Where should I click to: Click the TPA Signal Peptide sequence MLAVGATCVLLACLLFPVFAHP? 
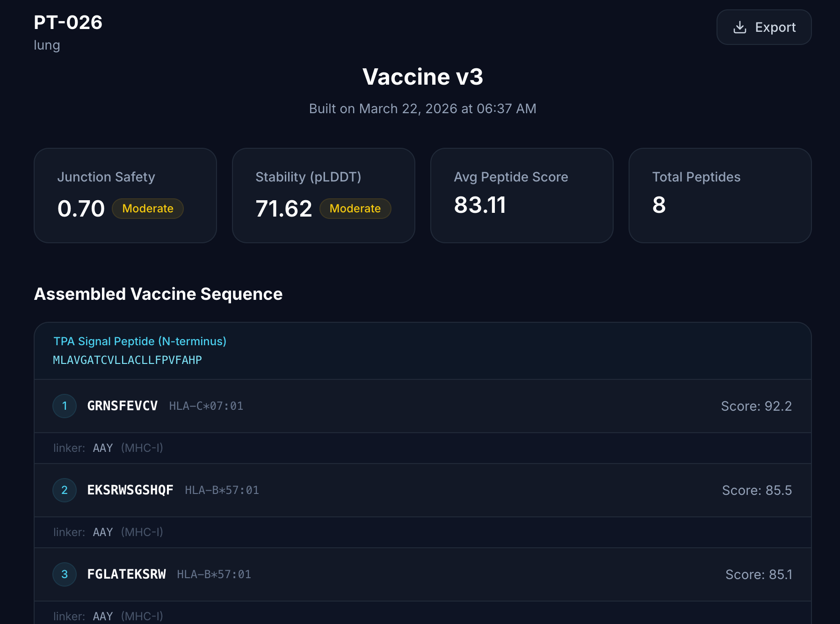(127, 360)
